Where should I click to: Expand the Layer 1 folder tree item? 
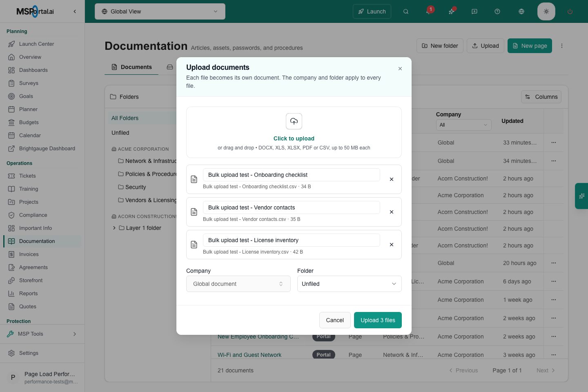(114, 228)
